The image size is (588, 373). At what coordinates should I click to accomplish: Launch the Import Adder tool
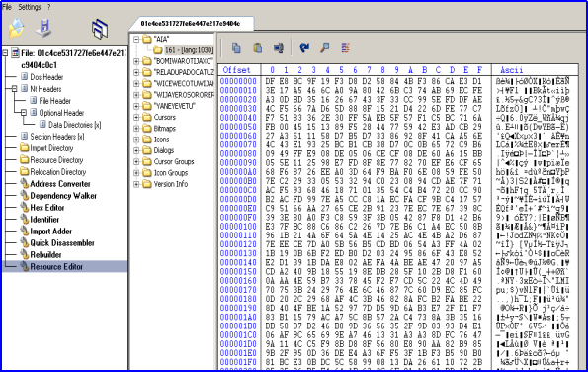coord(50,232)
